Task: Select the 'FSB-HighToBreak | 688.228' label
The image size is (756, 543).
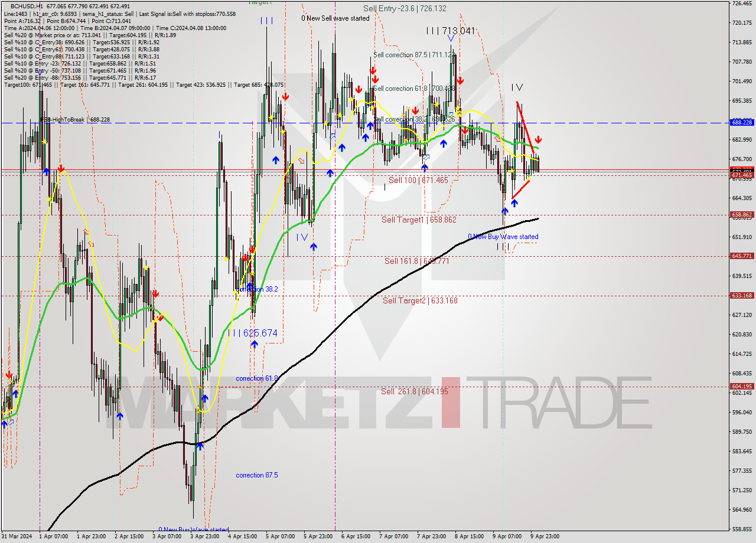Action: [x=74, y=120]
